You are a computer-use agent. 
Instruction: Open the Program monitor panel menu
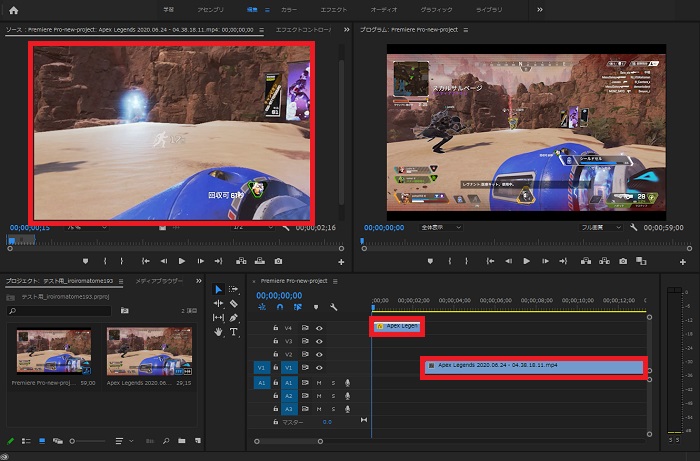(466, 30)
